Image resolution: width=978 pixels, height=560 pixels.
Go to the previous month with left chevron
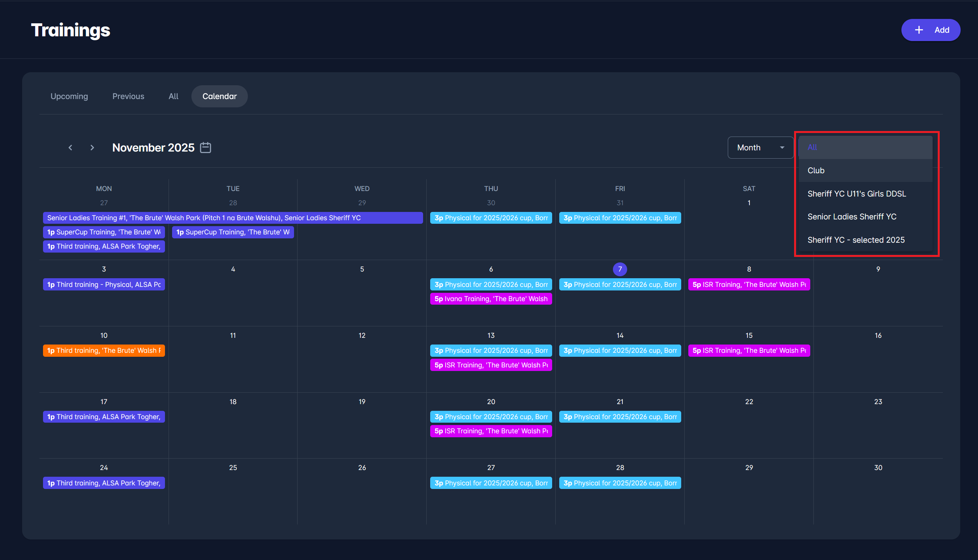[x=70, y=148]
